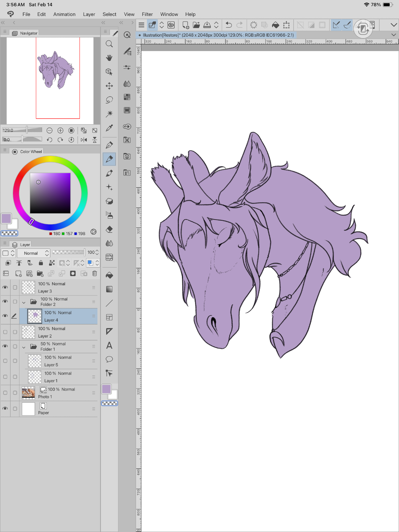Collapse Folder 2 in layer list
Viewport: 399px width, 532px height.
point(24,302)
